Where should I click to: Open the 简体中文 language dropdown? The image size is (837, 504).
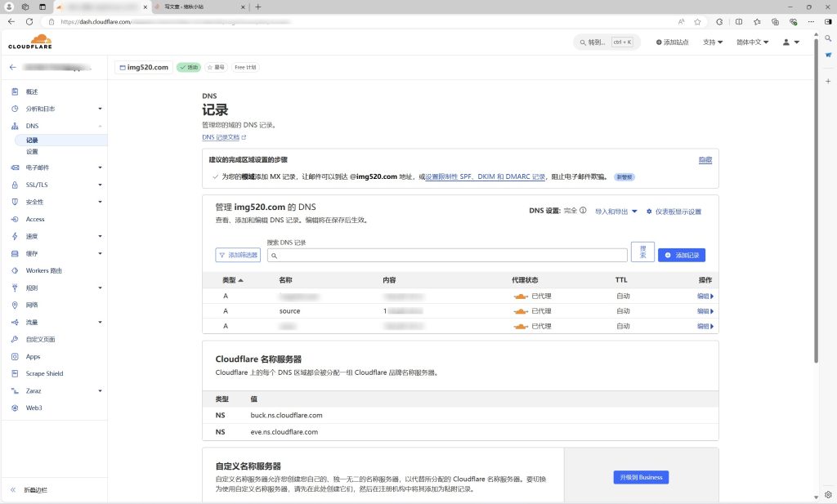pyautogui.click(x=753, y=42)
